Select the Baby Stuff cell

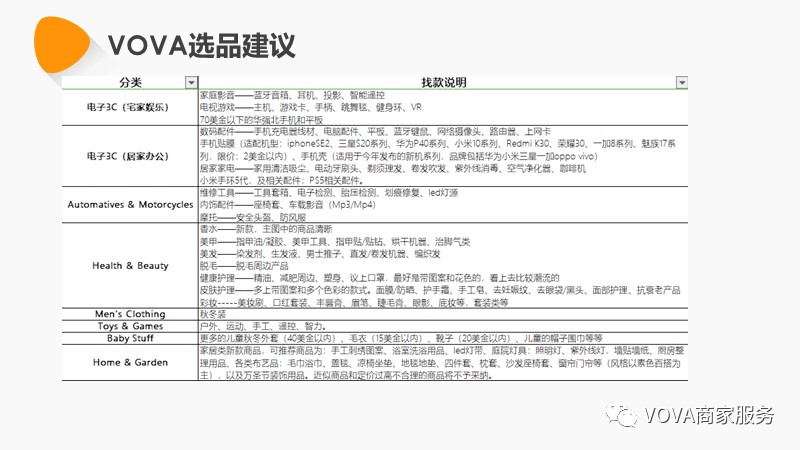pyautogui.click(x=130, y=338)
